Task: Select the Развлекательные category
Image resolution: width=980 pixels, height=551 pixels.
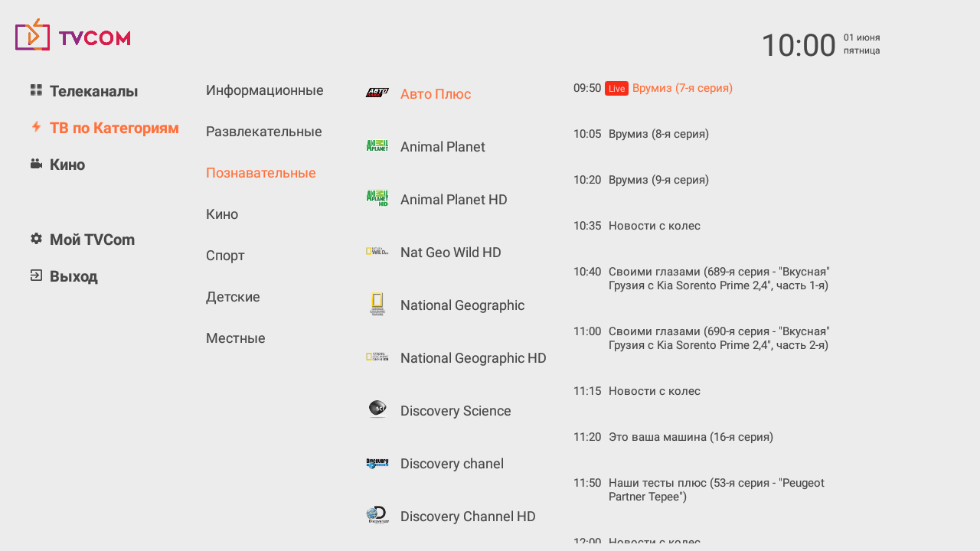Action: coord(264,132)
